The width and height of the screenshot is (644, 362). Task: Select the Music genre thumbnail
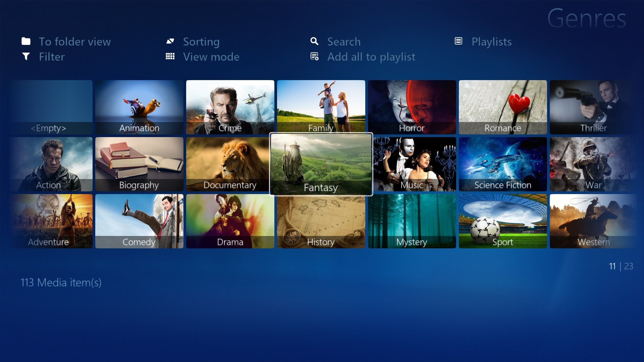point(414,164)
